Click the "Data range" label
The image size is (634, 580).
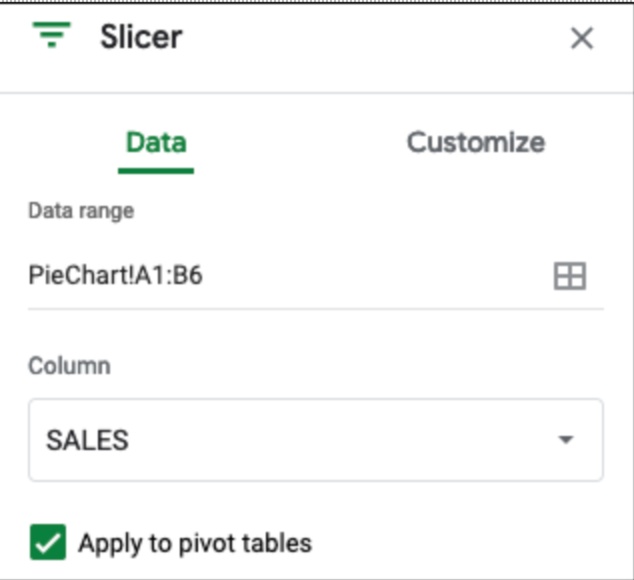81,211
